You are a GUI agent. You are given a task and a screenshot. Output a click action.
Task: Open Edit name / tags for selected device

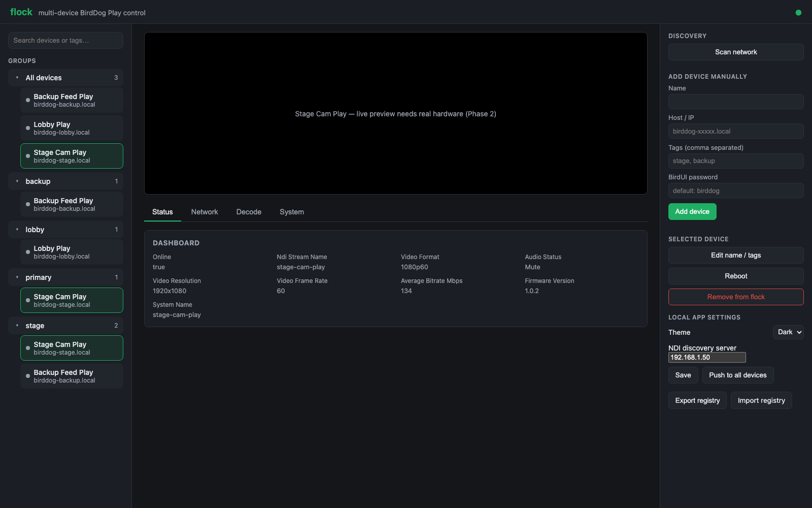pyautogui.click(x=736, y=255)
